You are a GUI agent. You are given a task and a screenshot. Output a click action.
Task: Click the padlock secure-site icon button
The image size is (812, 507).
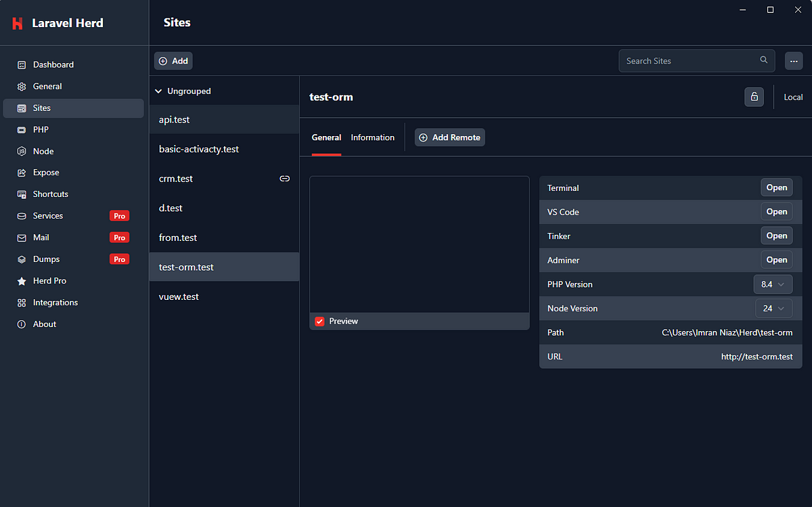[x=754, y=97]
